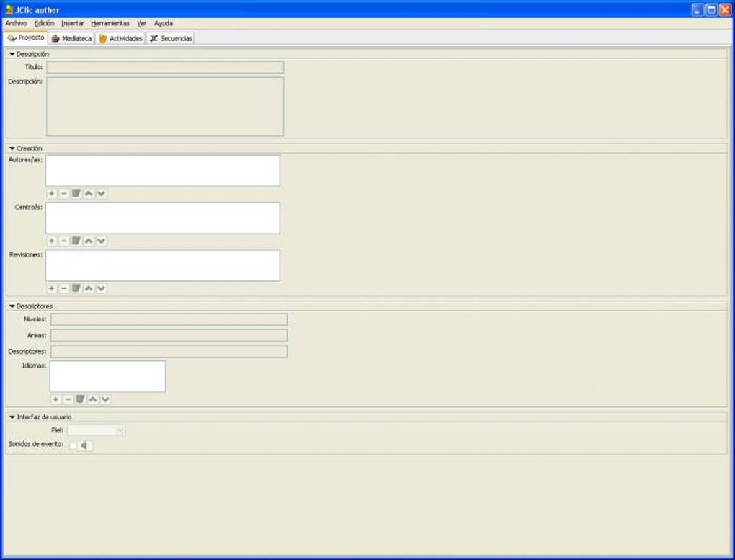Add a language under Idiomas list
Screen dimensions: 735x560
tap(55, 399)
